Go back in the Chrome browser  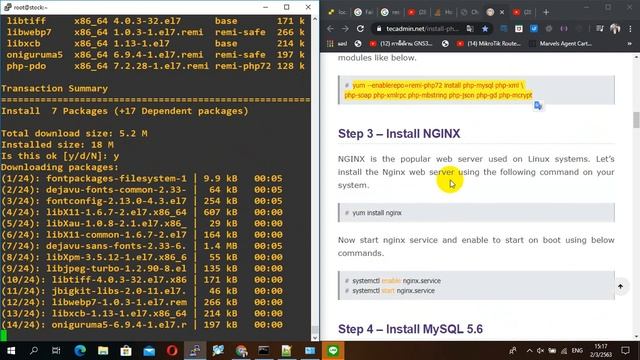(x=330, y=29)
